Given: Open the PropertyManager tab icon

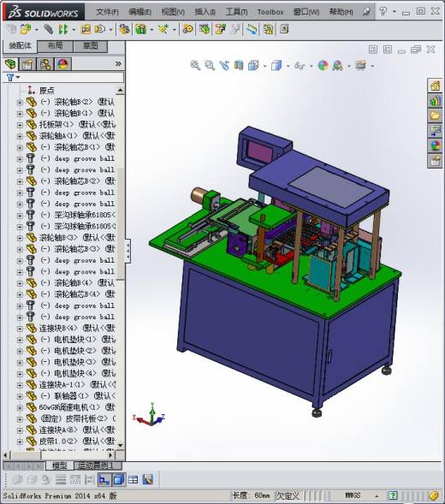Looking at the screenshot, I should [27, 64].
